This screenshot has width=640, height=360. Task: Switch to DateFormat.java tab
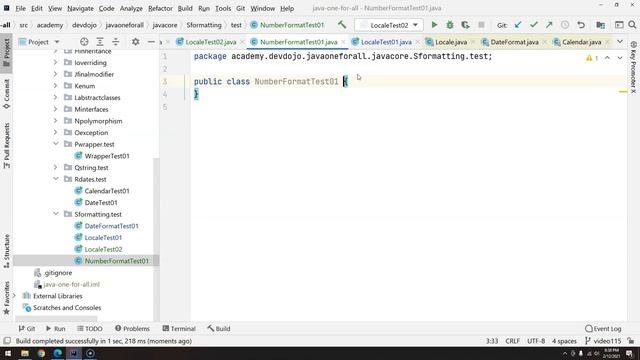coord(514,42)
